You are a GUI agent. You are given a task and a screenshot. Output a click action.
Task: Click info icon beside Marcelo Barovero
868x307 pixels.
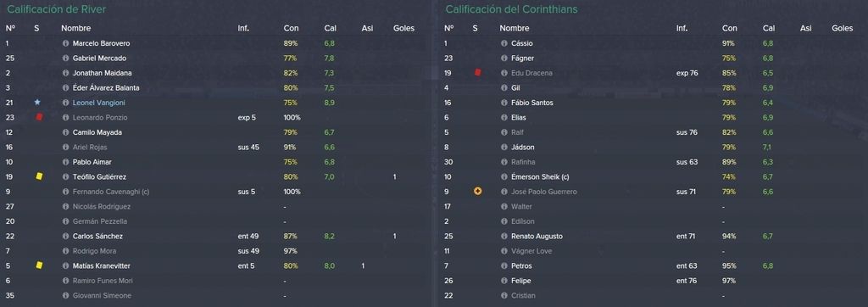65,43
